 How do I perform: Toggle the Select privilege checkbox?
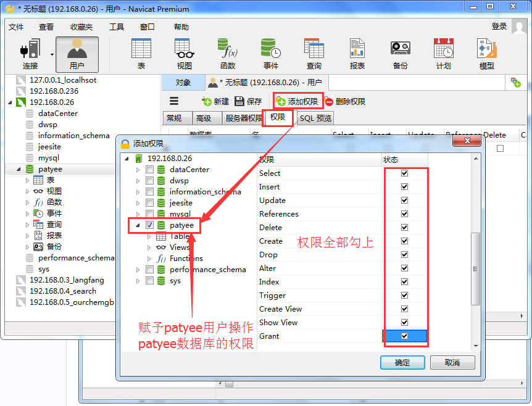(x=404, y=173)
